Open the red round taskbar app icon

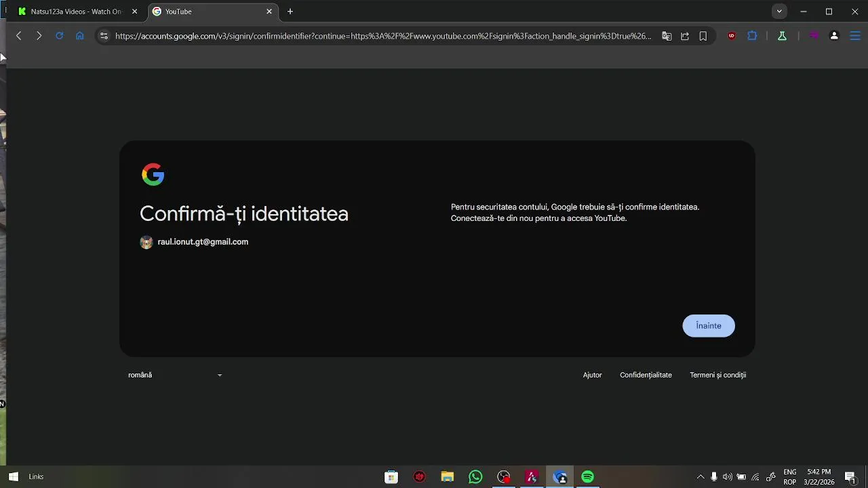419,477
